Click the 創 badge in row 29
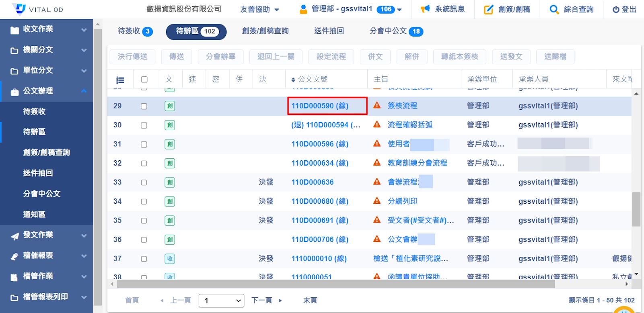Viewport: 644px width, 313px height. click(x=170, y=106)
